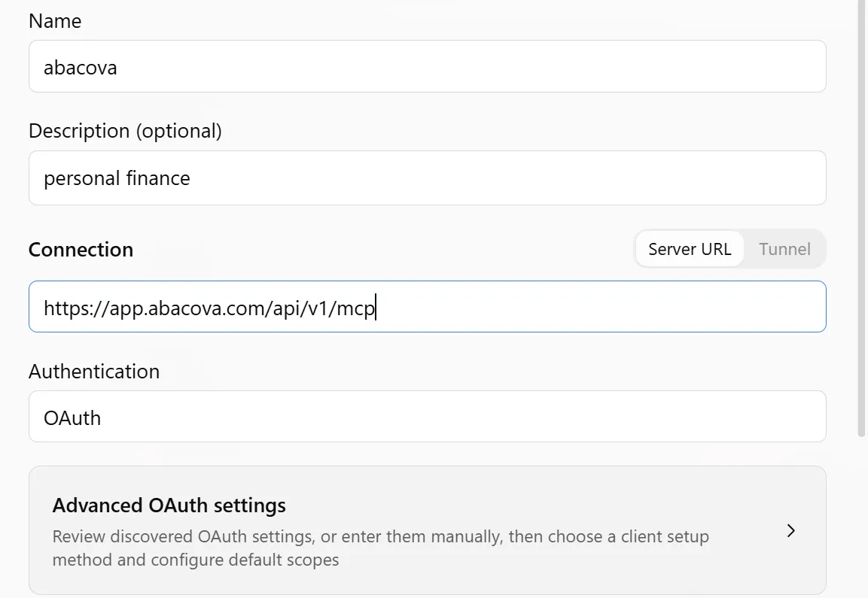Click the Authentication field label
Viewport: 868px width, 598px height.
coord(94,371)
